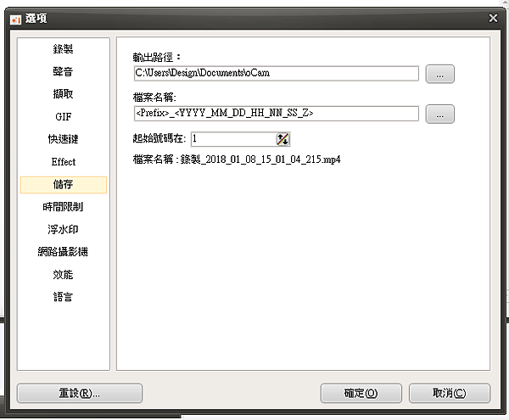The height and width of the screenshot is (420, 509).
Task: Go to the 浮水印 watermark settings
Action: [x=63, y=229]
